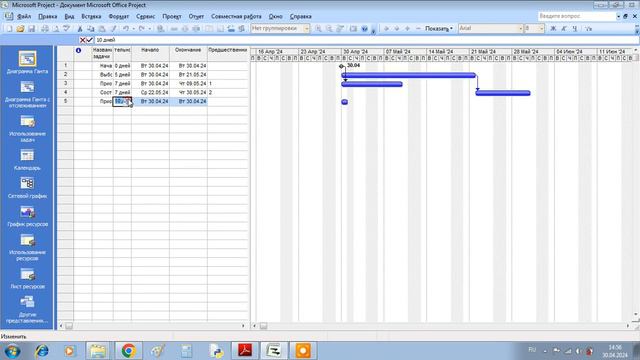Select row 3 by its row number
This screenshot has width=640, height=360.
65,83
